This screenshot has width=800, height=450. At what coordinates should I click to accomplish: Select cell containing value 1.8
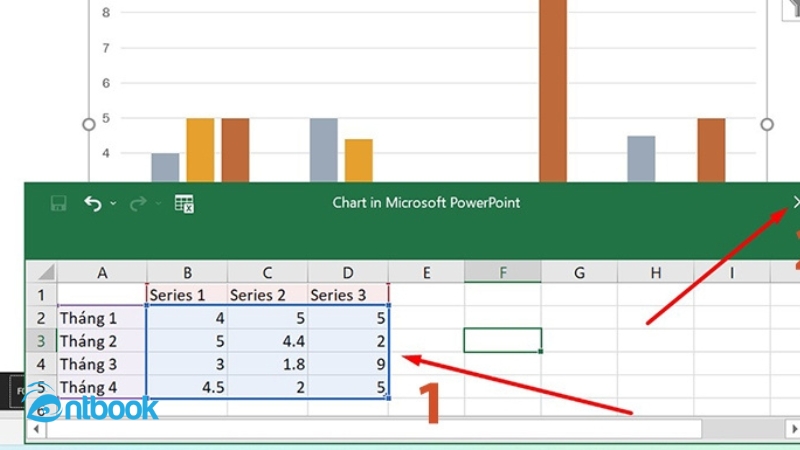pyautogui.click(x=267, y=364)
